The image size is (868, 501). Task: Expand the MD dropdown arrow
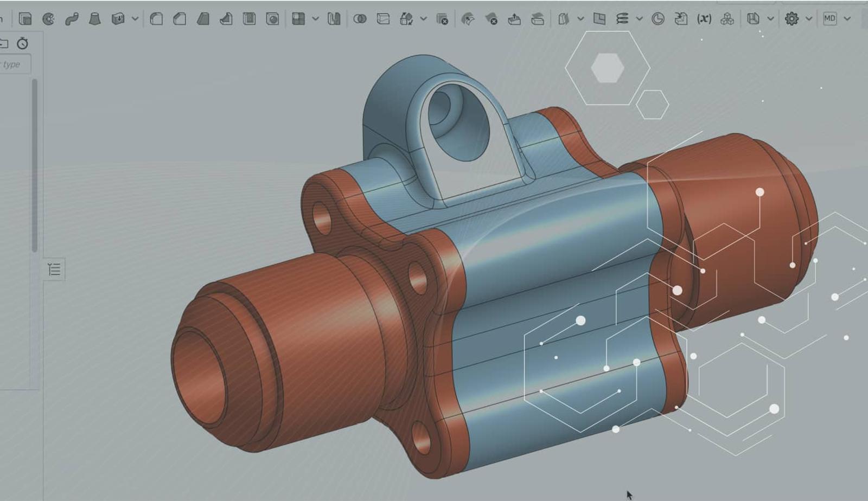(847, 19)
